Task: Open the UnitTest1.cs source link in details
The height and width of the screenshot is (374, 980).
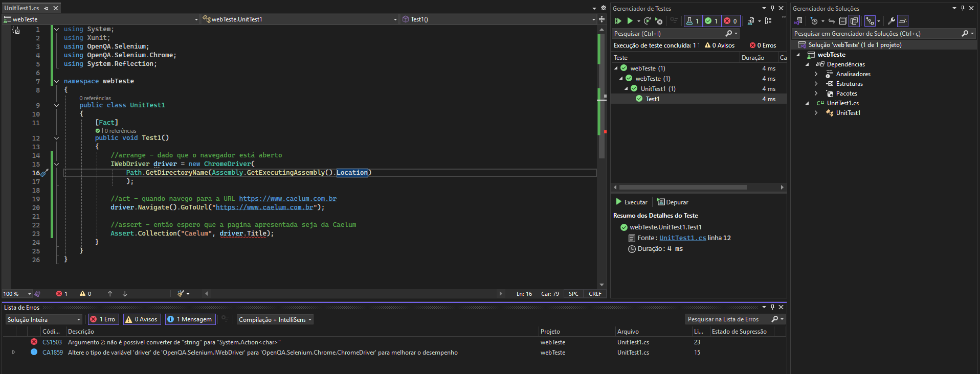Action: point(682,238)
